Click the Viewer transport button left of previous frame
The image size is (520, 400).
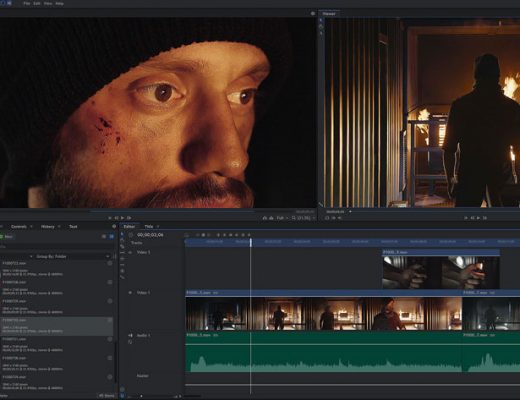click(466, 218)
